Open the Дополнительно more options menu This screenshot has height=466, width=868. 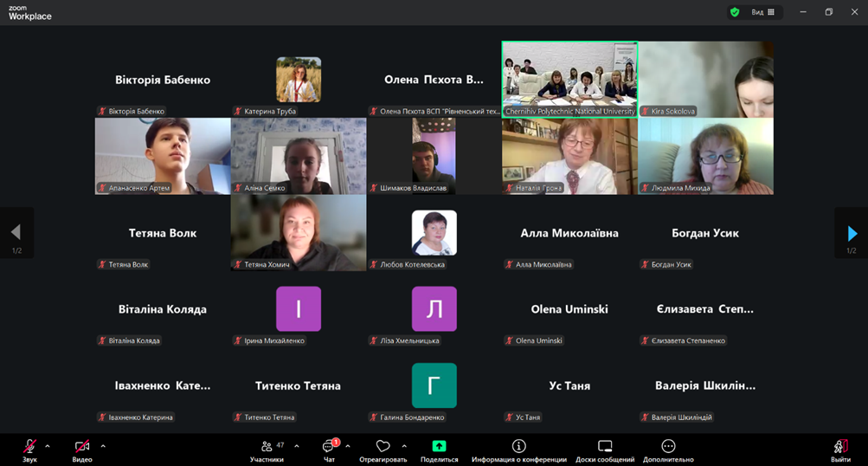click(x=668, y=447)
